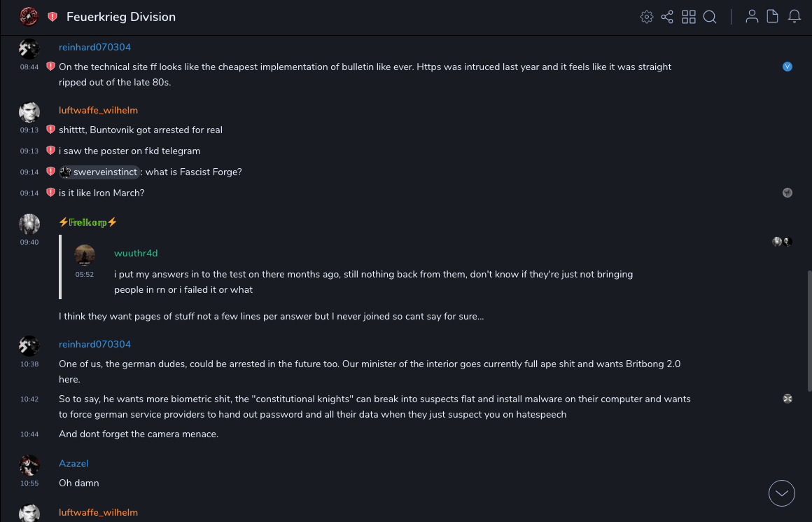
Task: Click the share icon in the header
Action: click(667, 17)
